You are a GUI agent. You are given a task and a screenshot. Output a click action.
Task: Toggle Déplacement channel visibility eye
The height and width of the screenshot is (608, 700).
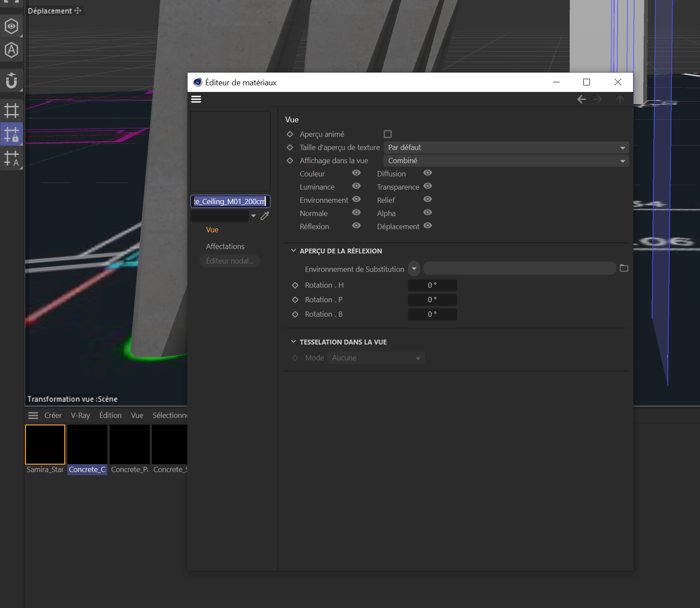tap(427, 226)
